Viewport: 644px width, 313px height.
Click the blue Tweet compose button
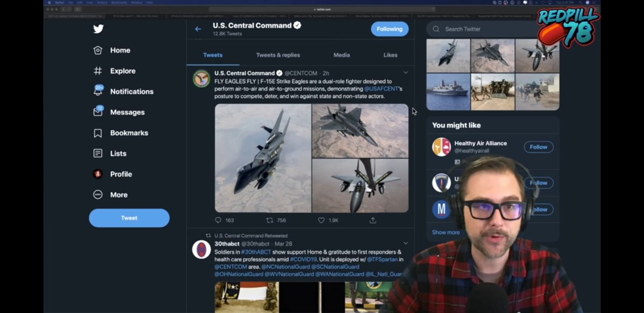click(129, 218)
